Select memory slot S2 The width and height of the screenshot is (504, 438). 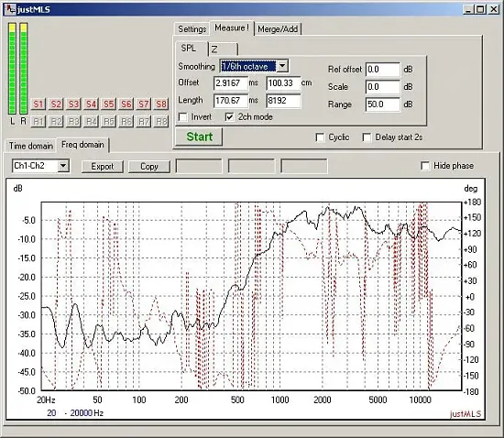point(56,104)
